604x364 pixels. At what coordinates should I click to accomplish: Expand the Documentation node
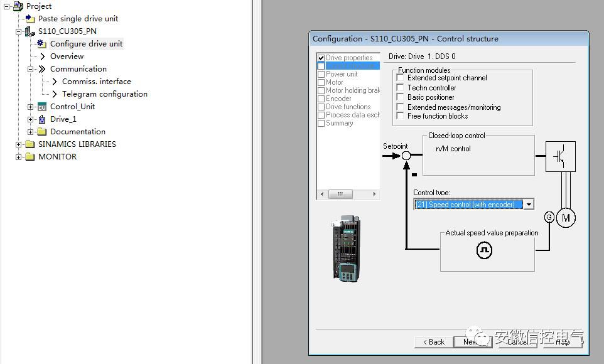click(30, 132)
